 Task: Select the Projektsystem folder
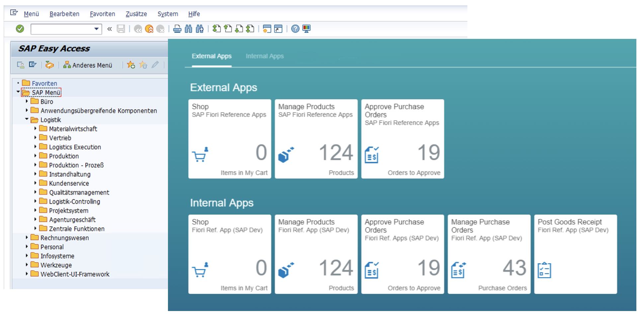coord(69,210)
